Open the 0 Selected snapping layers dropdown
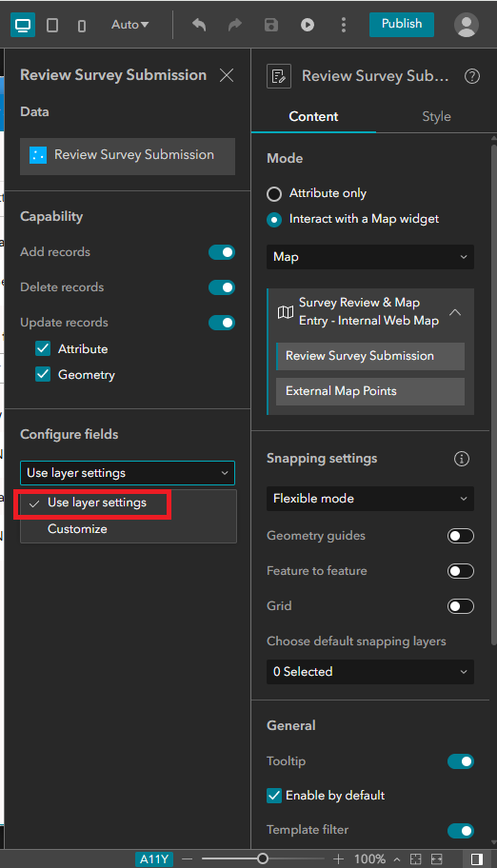497x868 pixels. point(370,672)
